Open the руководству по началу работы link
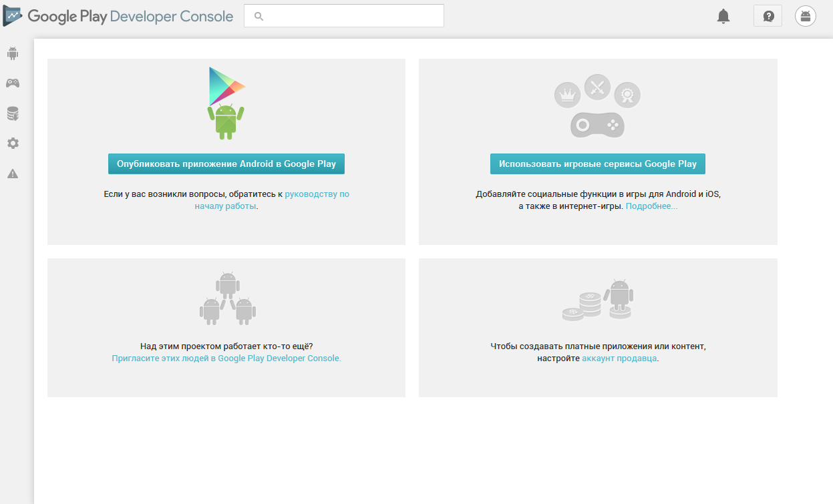Viewport: 833px width, 504px height. tap(272, 200)
